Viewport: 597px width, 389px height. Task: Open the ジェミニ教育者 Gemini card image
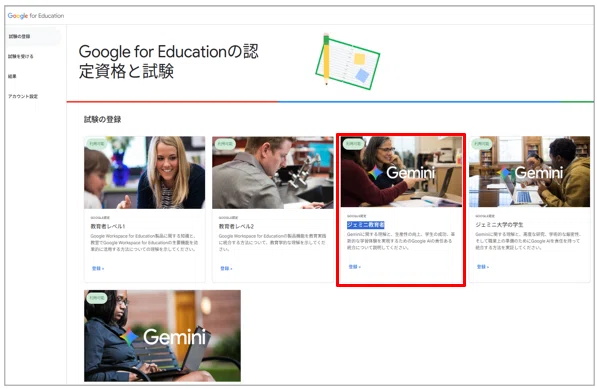[x=401, y=171]
